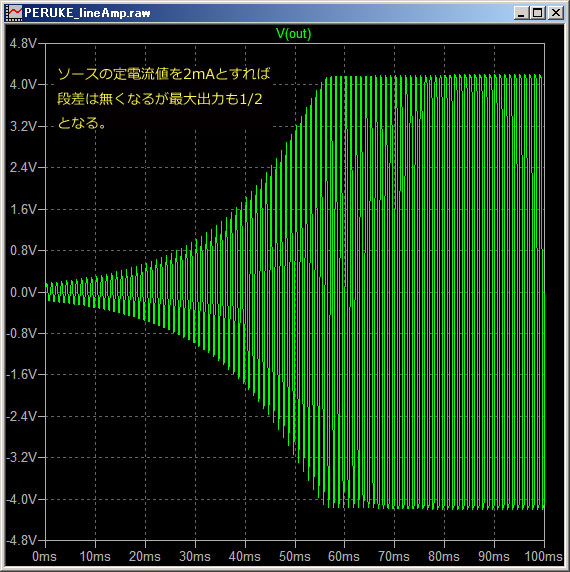
Task: Click the 100ms time axis label
Action: point(544,557)
